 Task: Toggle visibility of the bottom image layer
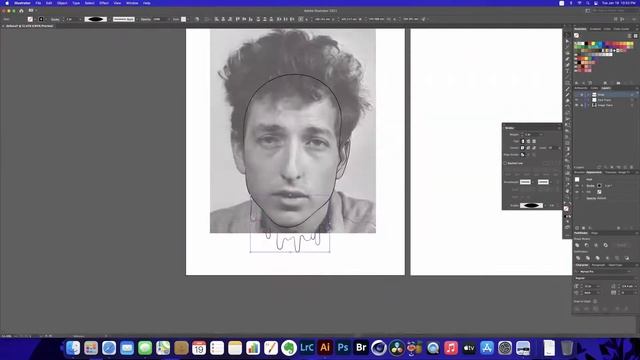(576, 105)
